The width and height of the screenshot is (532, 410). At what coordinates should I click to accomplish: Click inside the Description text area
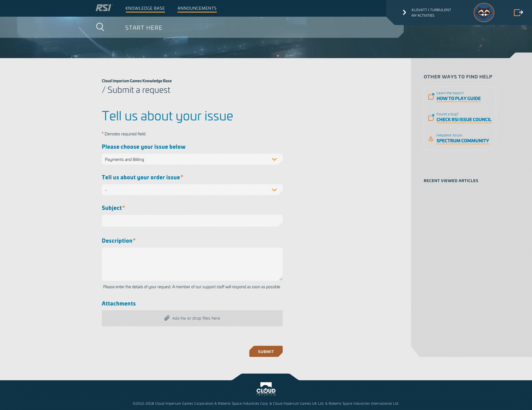pos(192,264)
